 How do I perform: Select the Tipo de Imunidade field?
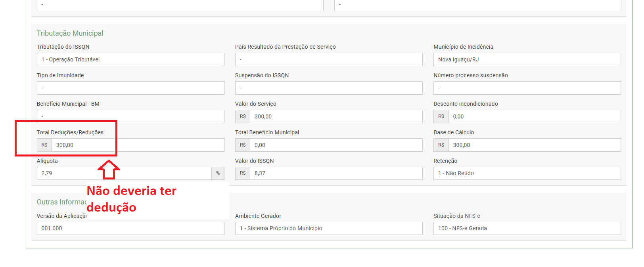pos(130,88)
